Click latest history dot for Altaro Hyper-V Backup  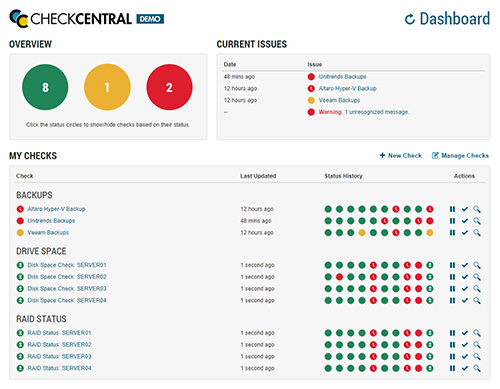coord(430,209)
